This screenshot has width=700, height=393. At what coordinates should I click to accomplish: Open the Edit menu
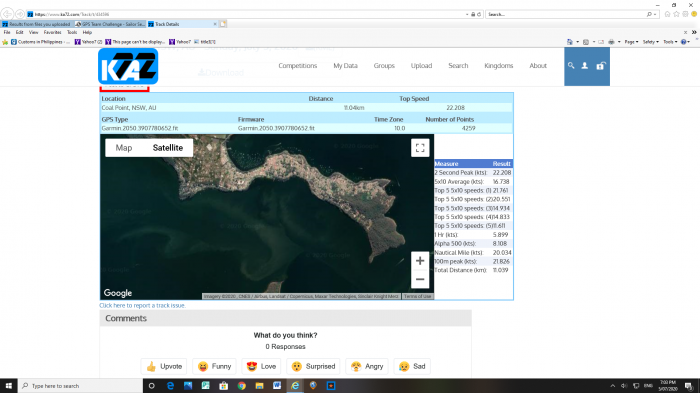coord(20,32)
